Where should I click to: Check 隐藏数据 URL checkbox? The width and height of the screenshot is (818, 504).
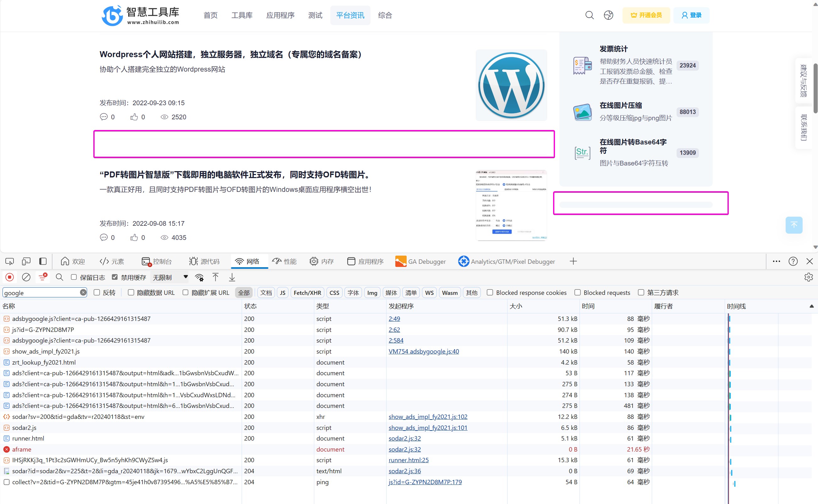point(131,292)
